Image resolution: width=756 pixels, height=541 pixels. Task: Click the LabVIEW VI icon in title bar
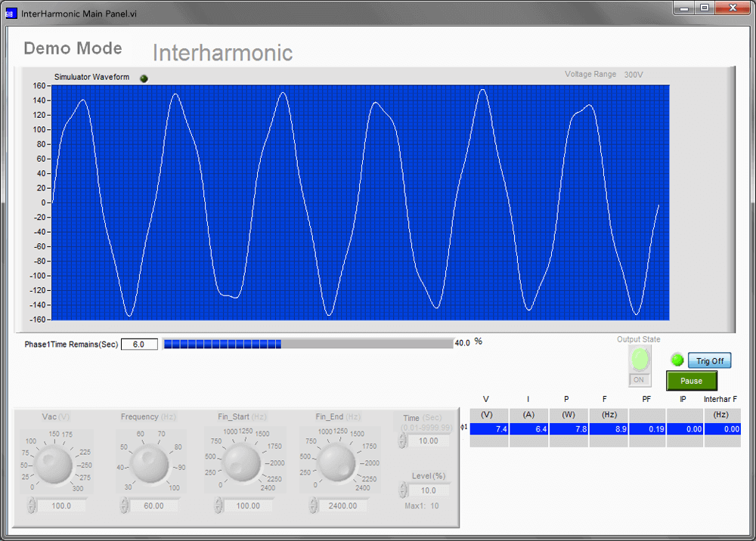(11, 14)
